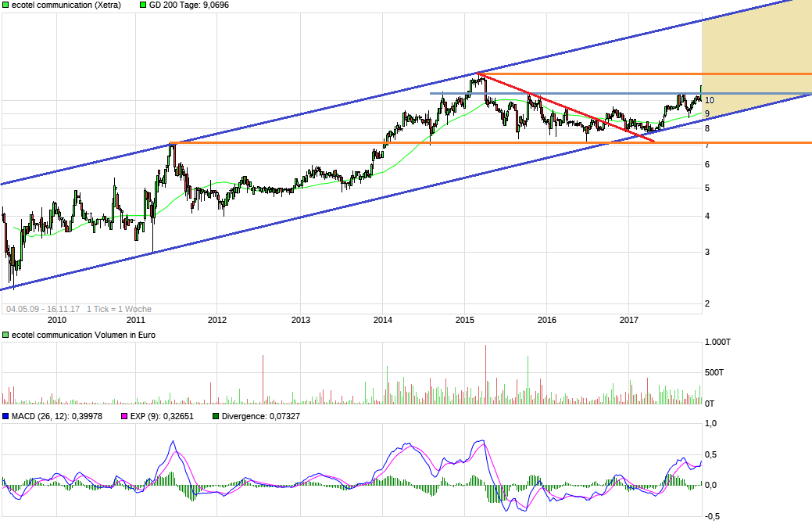Click the price axis value 3
812x524 pixels.
point(707,253)
